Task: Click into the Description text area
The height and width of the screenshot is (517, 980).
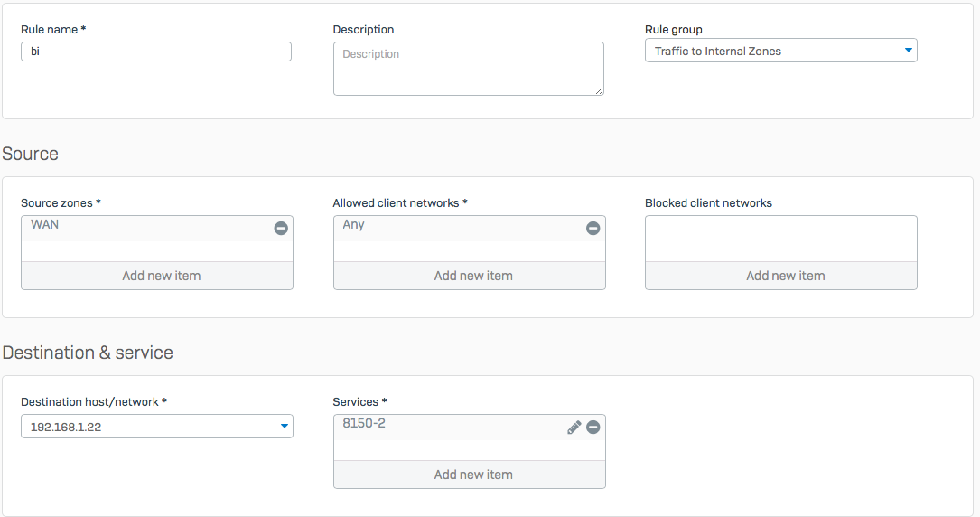Action: point(468,69)
